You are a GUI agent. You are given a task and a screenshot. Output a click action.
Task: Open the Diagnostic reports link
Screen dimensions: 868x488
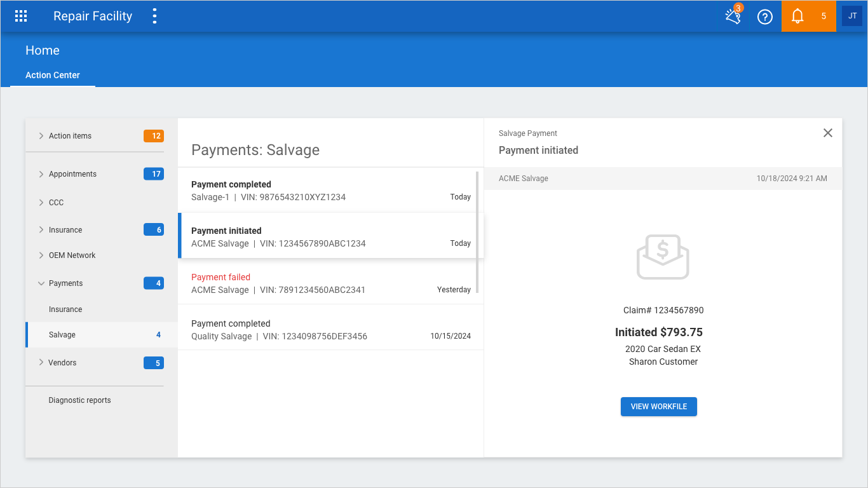point(79,400)
